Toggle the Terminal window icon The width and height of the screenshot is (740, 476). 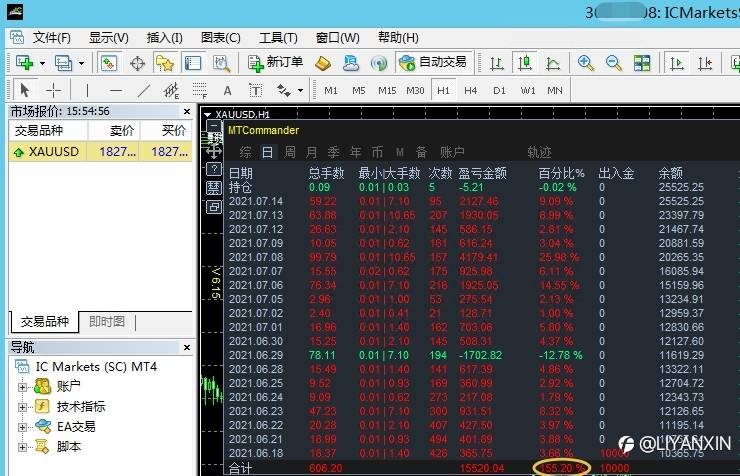point(193,63)
